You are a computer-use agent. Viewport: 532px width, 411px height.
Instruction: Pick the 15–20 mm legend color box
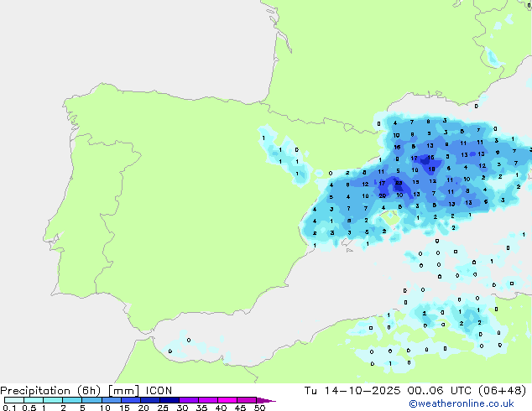click(130, 400)
